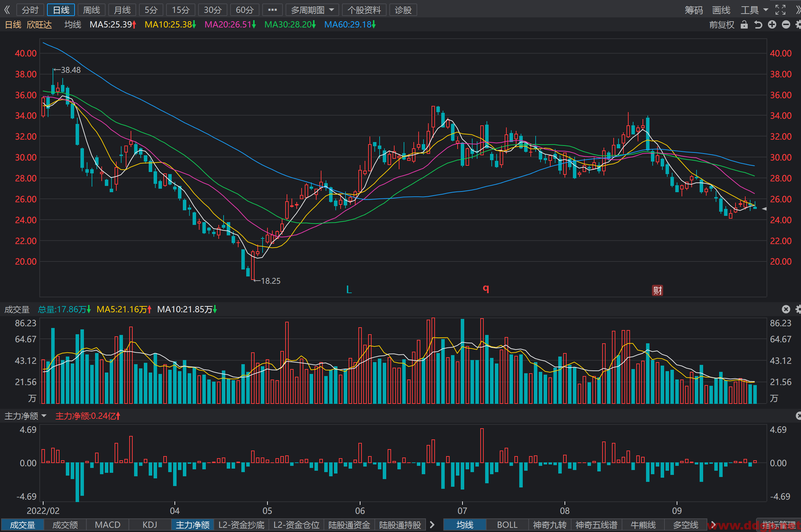The image size is (801, 532).
Task: Switch overlay to 牛熊线
Action: pyautogui.click(x=643, y=525)
